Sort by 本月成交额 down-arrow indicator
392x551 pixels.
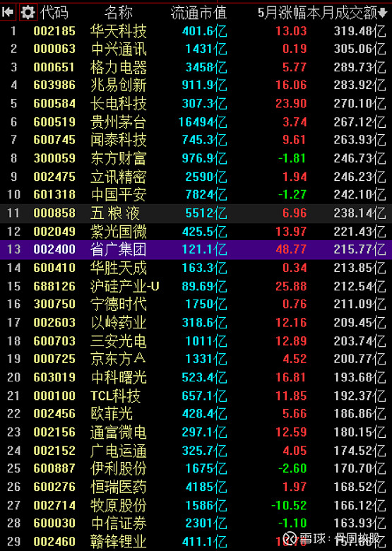(384, 13)
